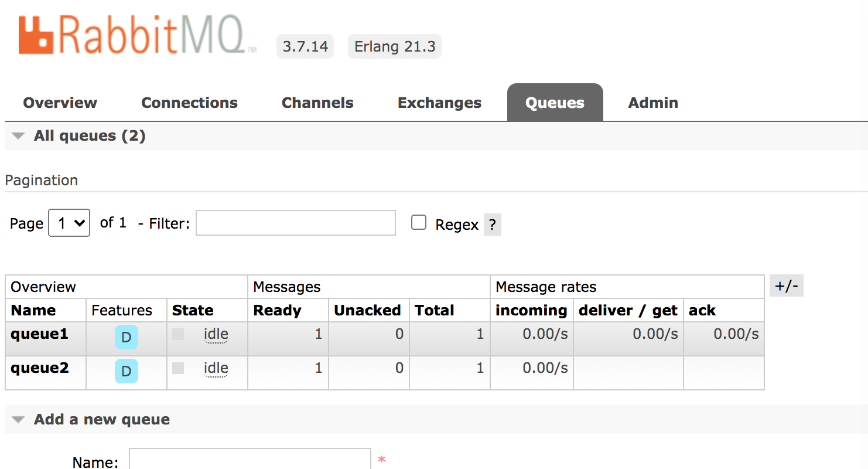This screenshot has width=868, height=469.
Task: Click the Features column header
Action: coord(122,310)
